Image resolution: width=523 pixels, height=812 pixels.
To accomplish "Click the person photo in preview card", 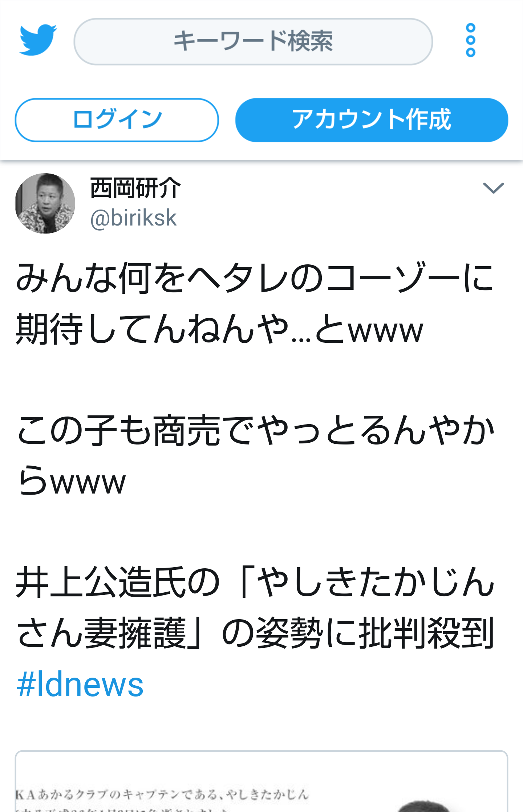I will pyautogui.click(x=423, y=806).
